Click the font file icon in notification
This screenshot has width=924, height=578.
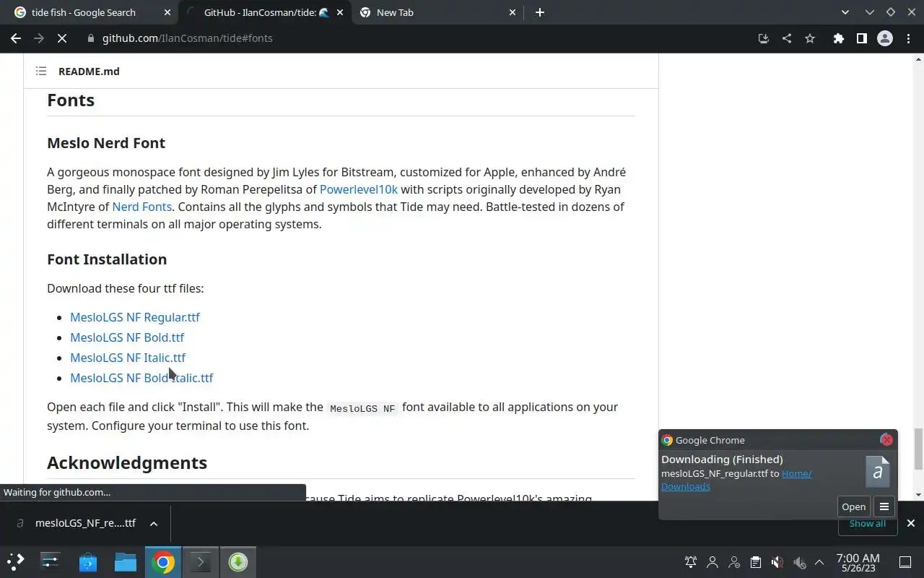click(x=878, y=472)
